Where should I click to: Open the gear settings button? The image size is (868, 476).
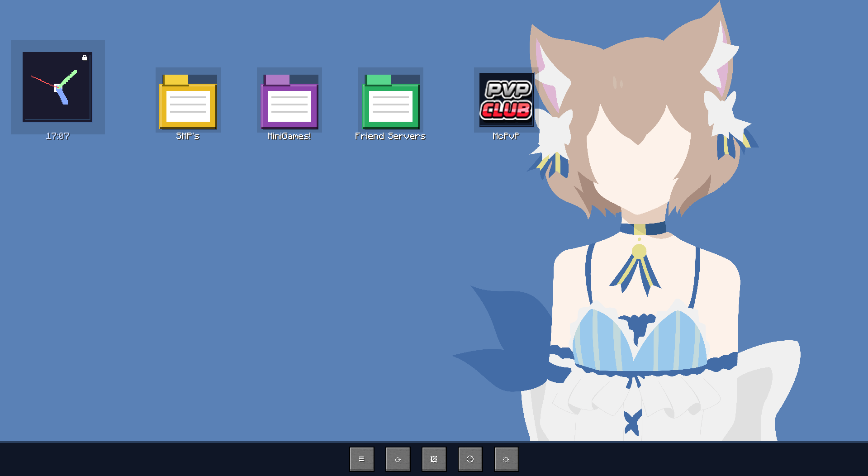[506, 459]
